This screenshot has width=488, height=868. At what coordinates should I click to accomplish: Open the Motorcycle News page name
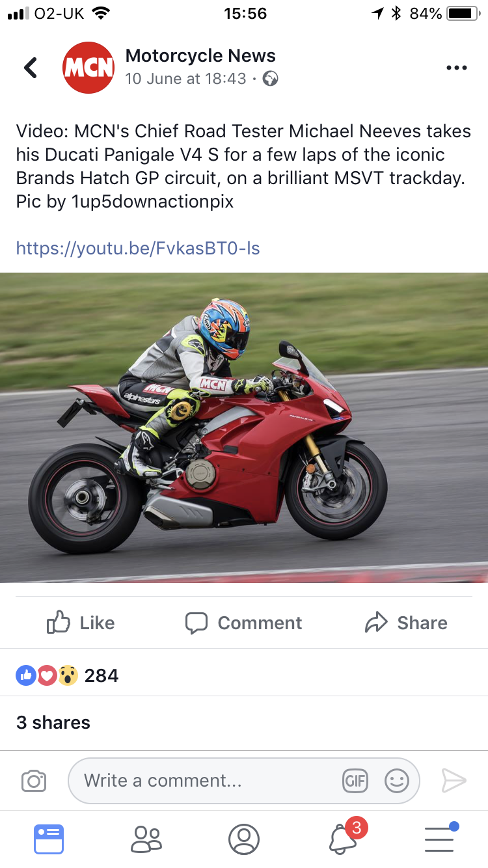tap(200, 56)
